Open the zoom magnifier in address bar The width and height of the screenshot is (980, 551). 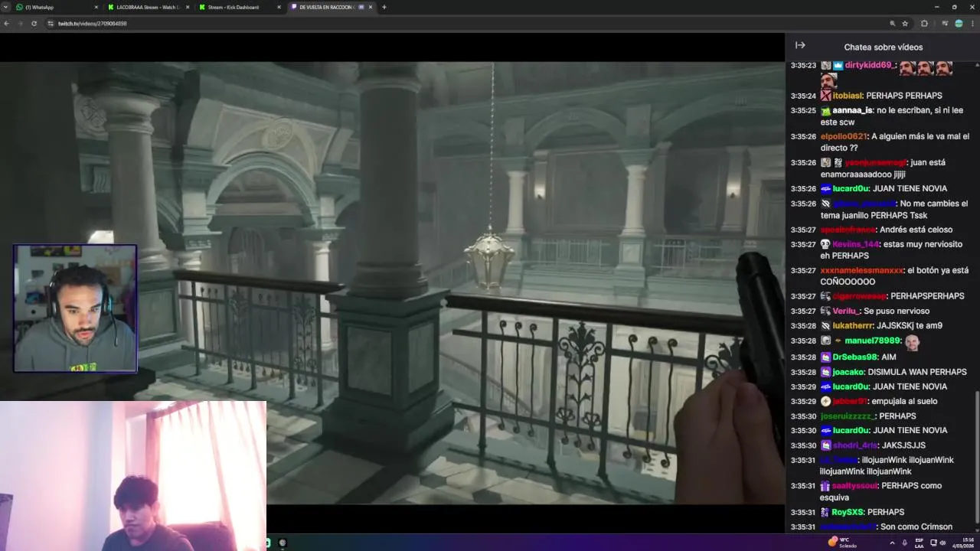893,23
